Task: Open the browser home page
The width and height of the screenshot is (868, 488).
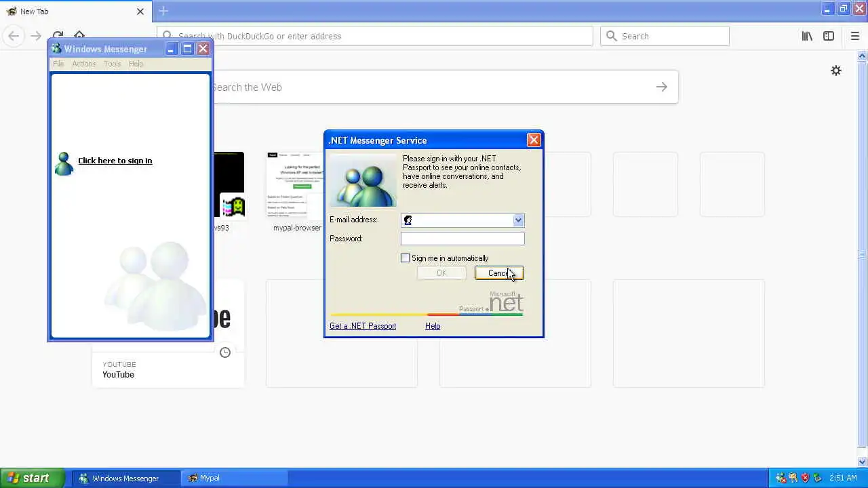Action: pos(79,36)
